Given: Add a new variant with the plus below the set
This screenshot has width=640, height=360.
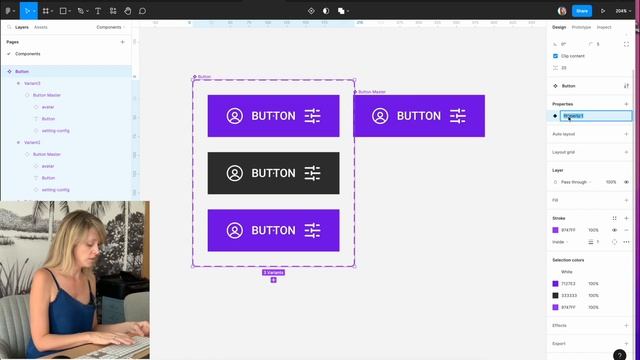Looking at the screenshot, I should 273,280.
